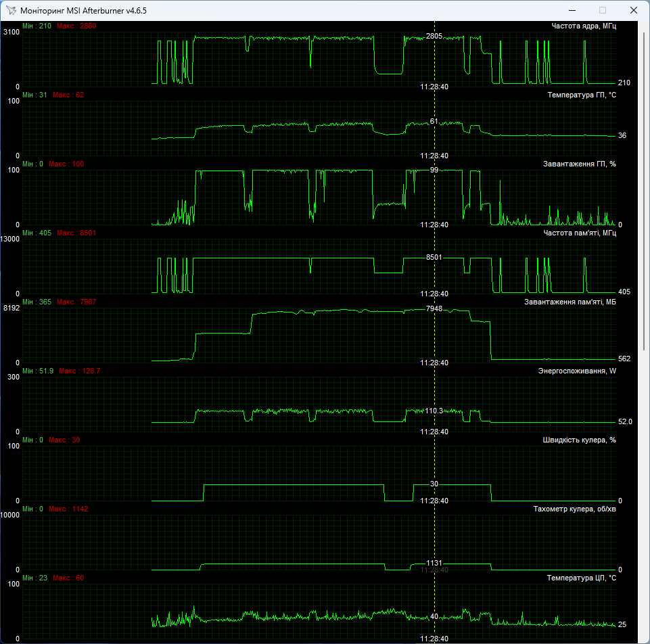Click the 11:28:40 timestamp under core clock graph
The height and width of the screenshot is (644, 650).
click(434, 87)
